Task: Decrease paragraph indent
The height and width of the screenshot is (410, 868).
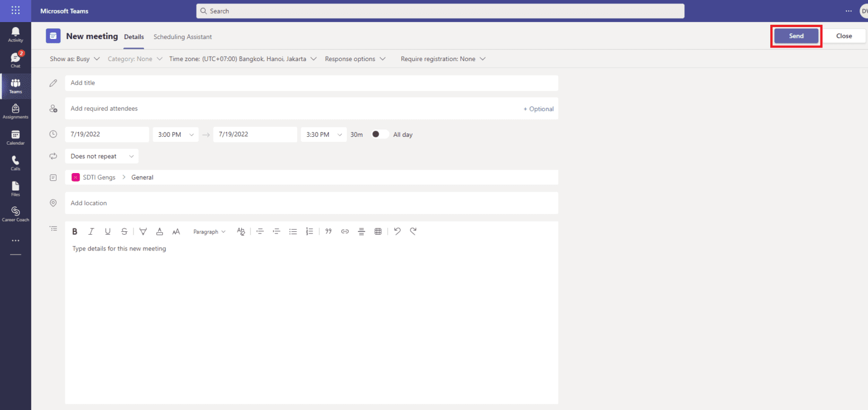Action: 260,231
